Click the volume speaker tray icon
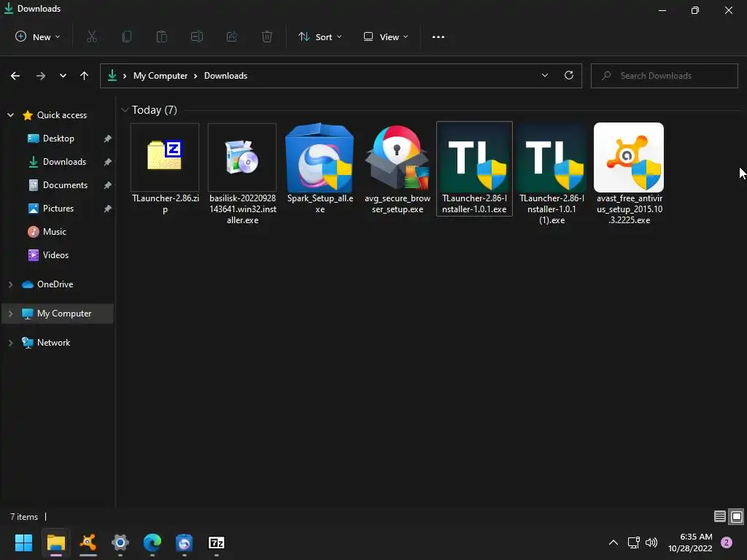The image size is (747, 560). (651, 542)
